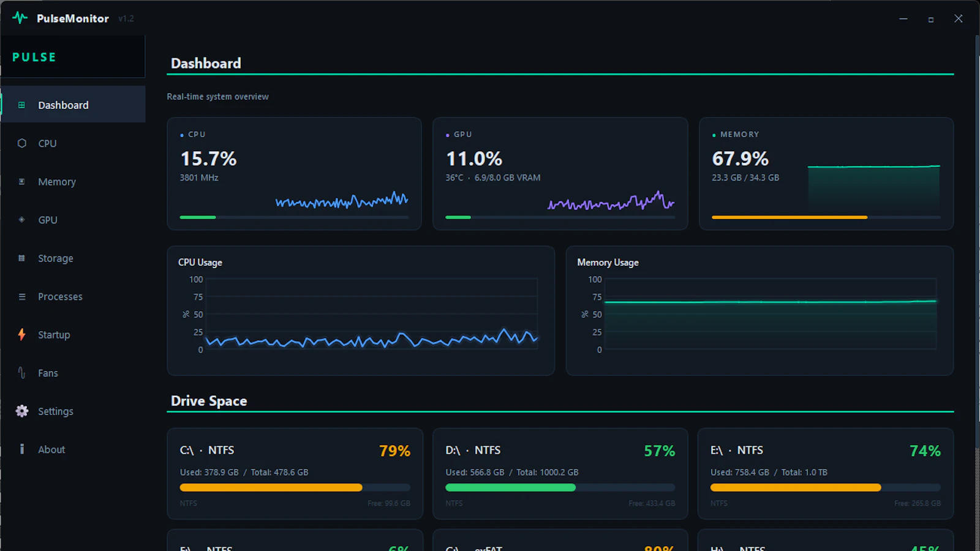Click the Dashboard grid icon in sidebar
This screenshot has width=980, height=551.
(x=21, y=105)
